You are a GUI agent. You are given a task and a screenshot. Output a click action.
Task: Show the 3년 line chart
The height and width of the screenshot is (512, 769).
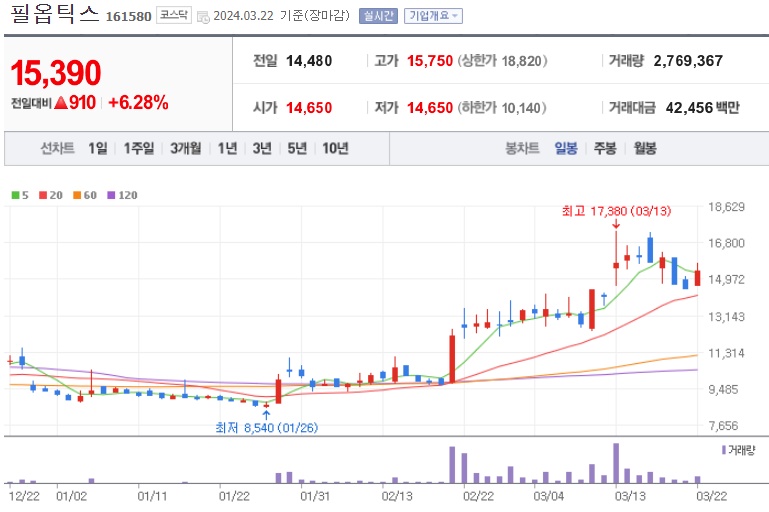(x=262, y=148)
